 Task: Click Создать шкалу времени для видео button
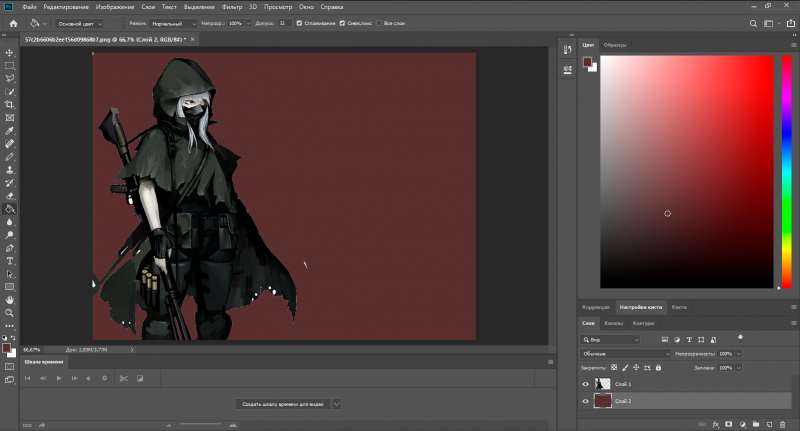[283, 403]
